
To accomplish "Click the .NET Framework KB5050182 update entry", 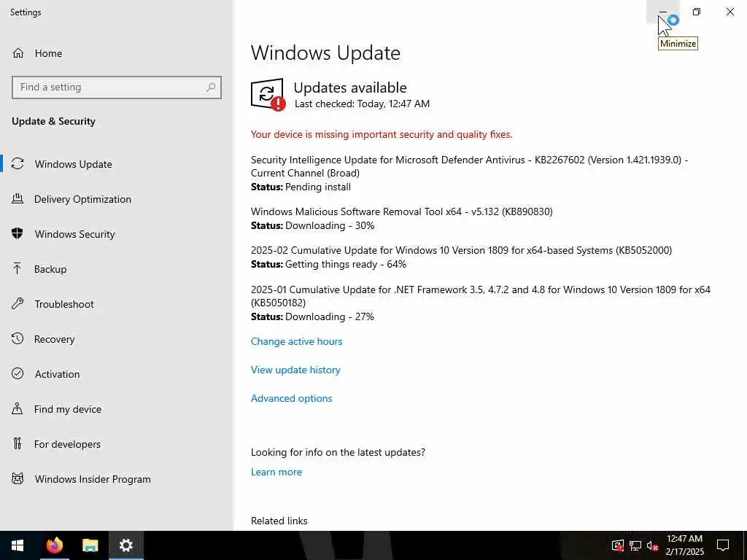I will [481, 296].
